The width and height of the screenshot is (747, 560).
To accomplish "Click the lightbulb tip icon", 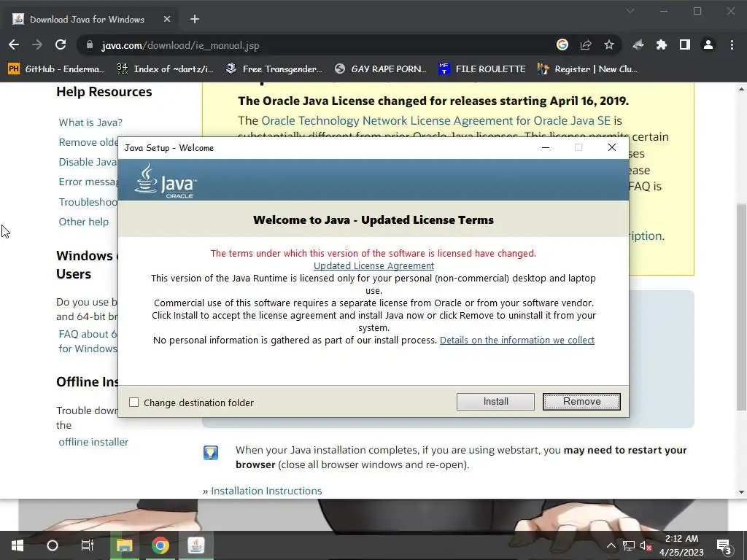I will pos(211,452).
